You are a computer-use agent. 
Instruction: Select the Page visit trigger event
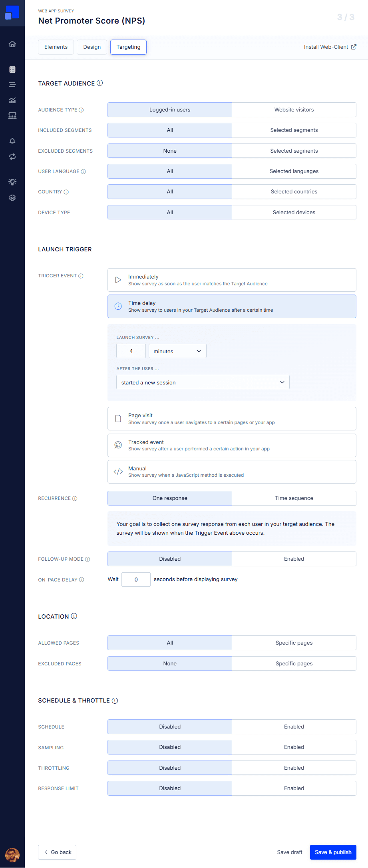[x=232, y=419]
